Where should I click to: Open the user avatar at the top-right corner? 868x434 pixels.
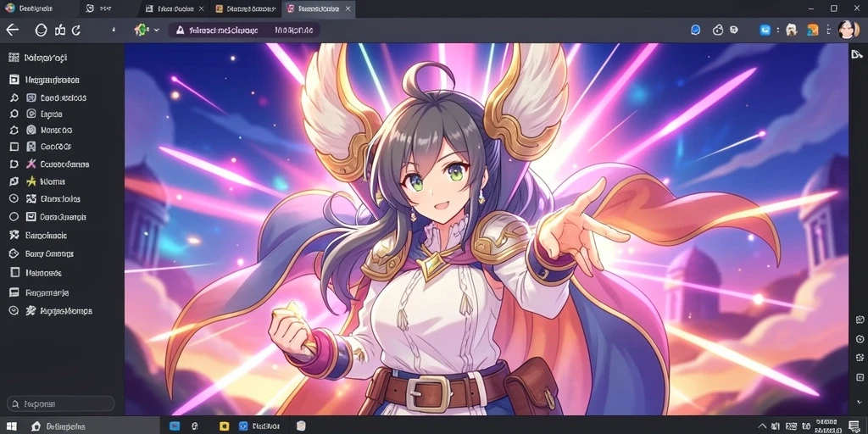[x=848, y=30]
